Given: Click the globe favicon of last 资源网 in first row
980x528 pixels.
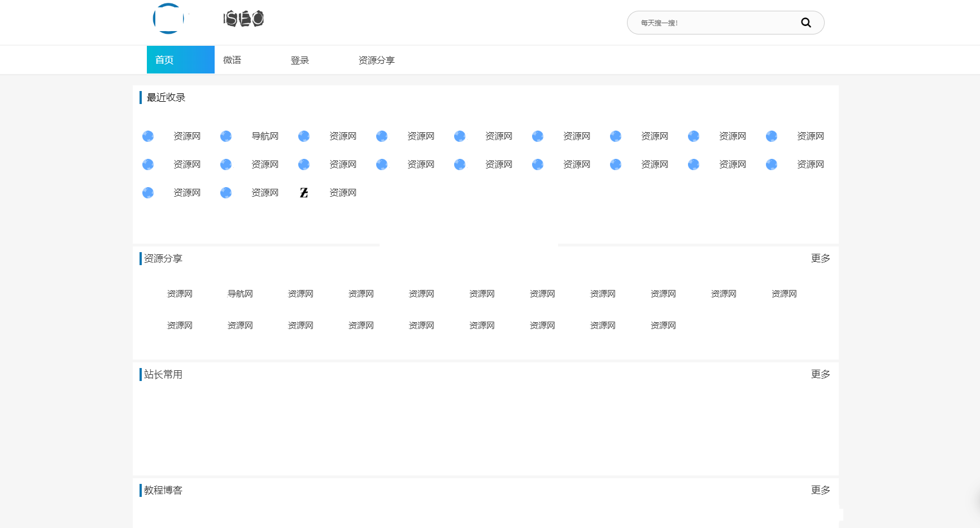Looking at the screenshot, I should click(x=772, y=136).
